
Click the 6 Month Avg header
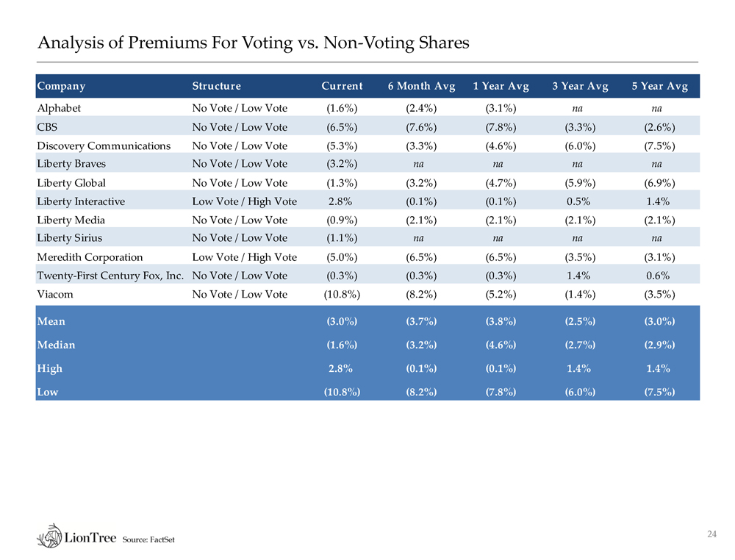click(x=421, y=86)
